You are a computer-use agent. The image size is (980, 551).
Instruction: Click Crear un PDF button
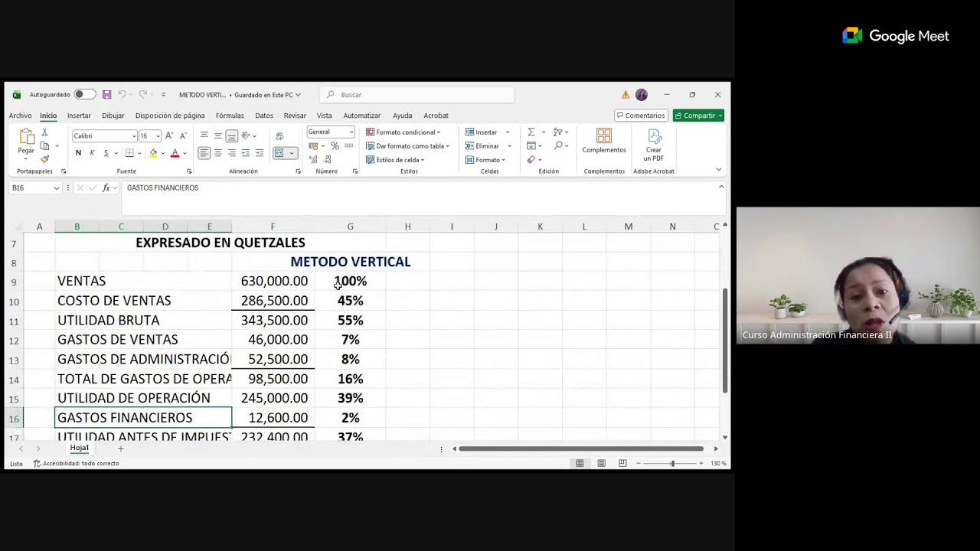click(x=654, y=145)
